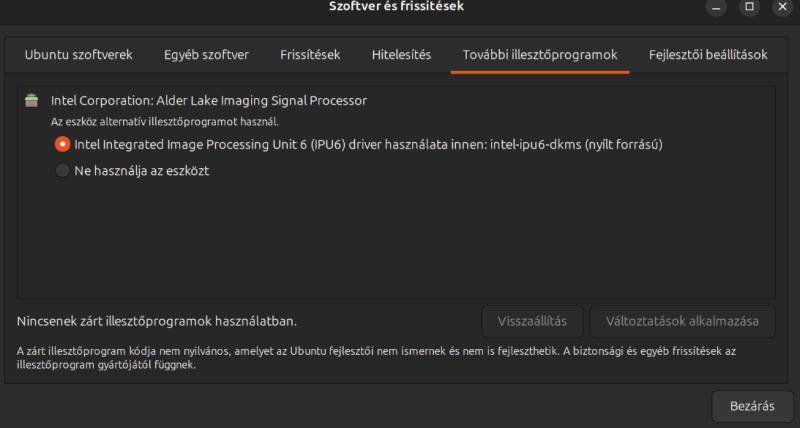Screen dimensions: 800x428
Task: Minimize the Szoftver és frissítések window
Action: [x=716, y=7]
